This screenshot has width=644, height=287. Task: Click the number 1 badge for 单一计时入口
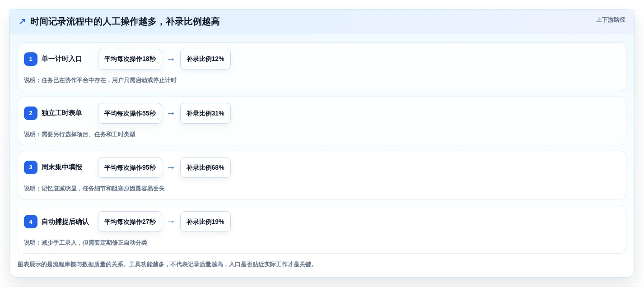click(31, 59)
